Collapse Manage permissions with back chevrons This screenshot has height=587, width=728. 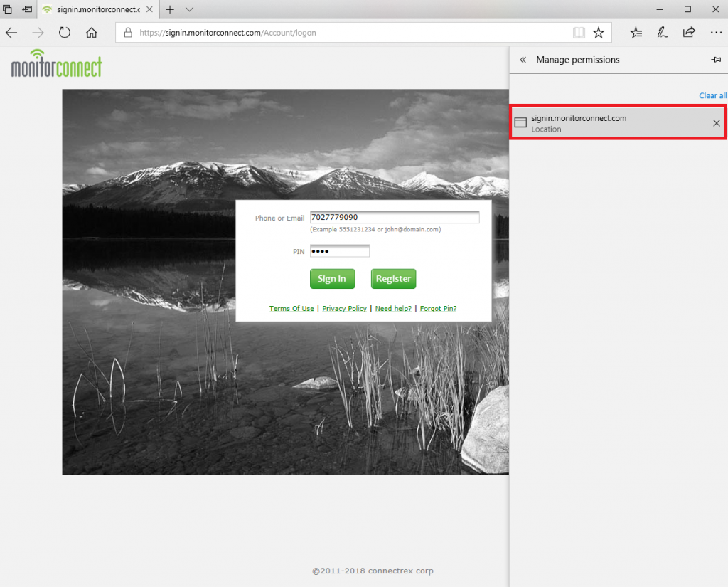click(523, 60)
